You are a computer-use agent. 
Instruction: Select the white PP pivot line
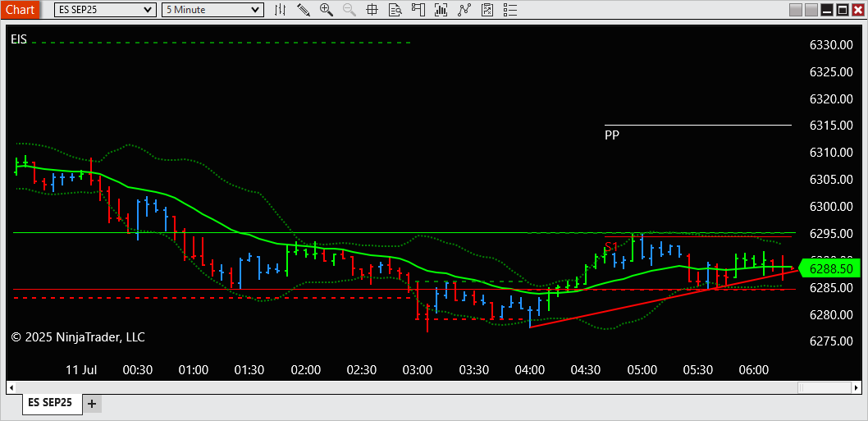tap(698, 126)
